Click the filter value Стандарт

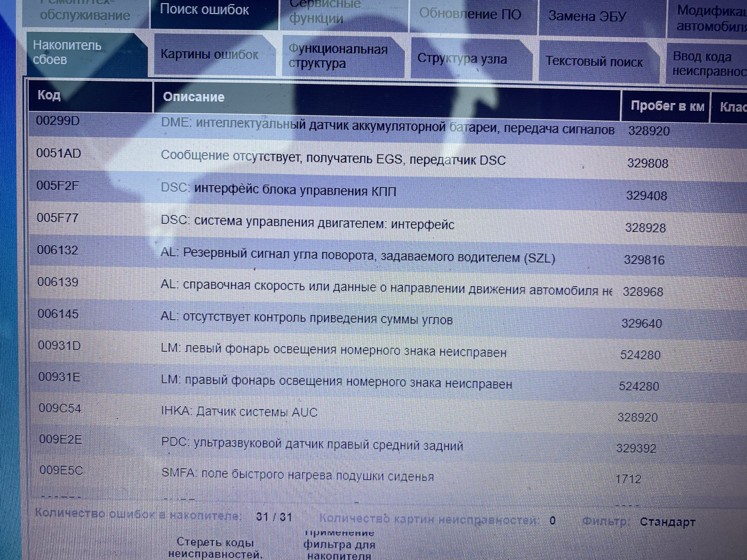[668, 522]
